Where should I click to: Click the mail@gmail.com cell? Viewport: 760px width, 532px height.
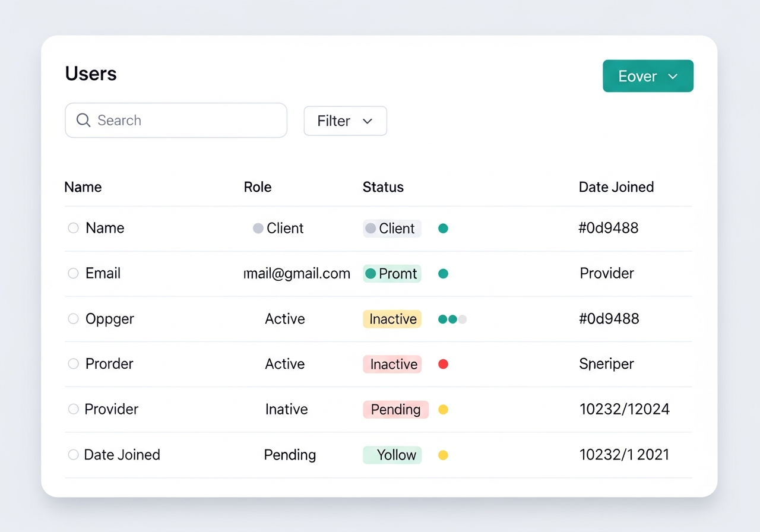[297, 273]
